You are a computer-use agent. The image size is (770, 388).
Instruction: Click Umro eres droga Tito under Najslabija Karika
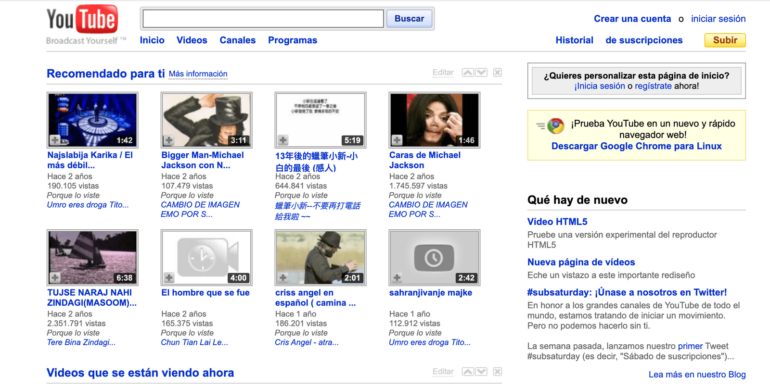(88, 205)
